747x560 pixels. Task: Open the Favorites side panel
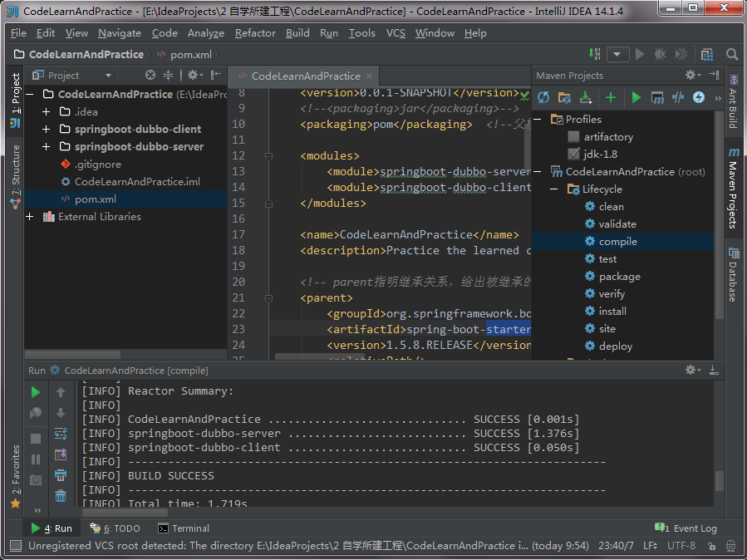tap(15, 476)
